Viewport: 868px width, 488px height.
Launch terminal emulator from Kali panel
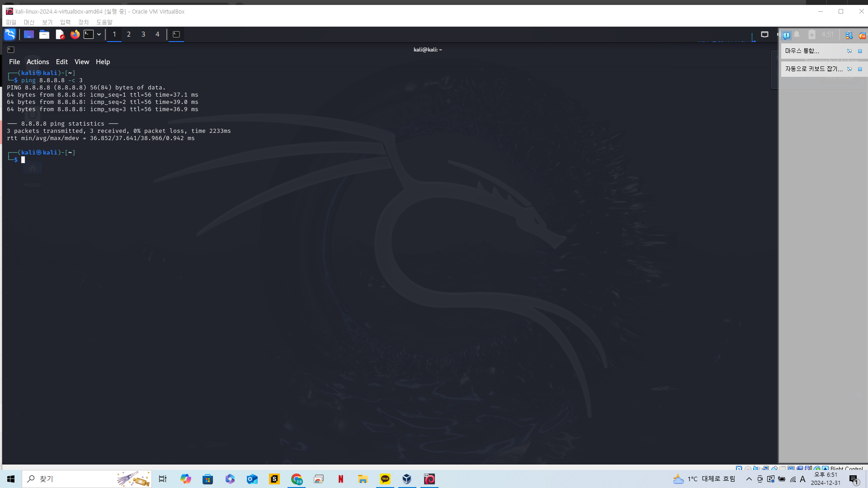89,34
